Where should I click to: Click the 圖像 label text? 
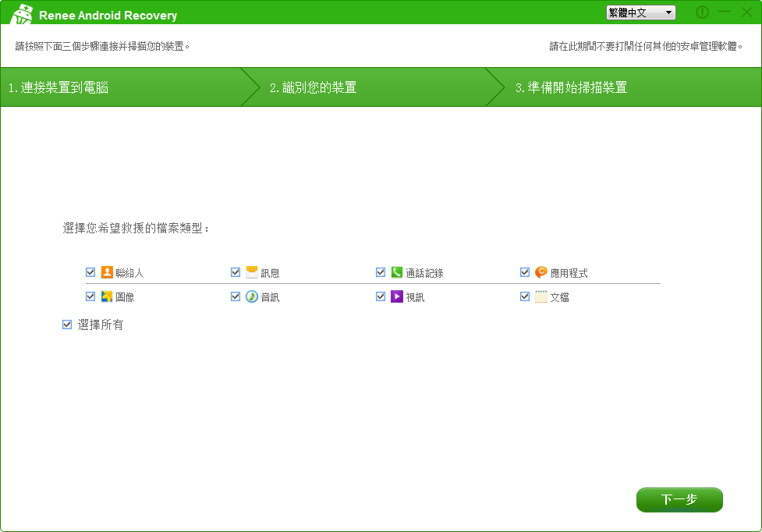click(x=125, y=297)
